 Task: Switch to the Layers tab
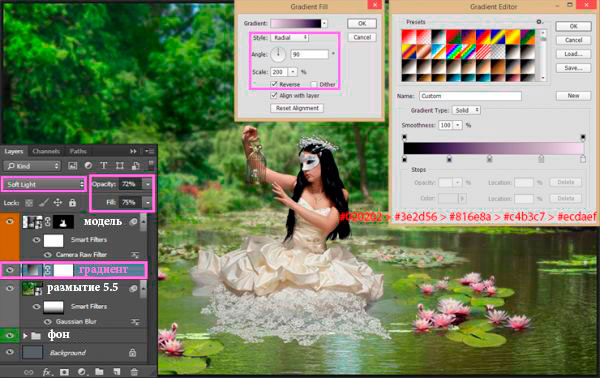[x=14, y=152]
